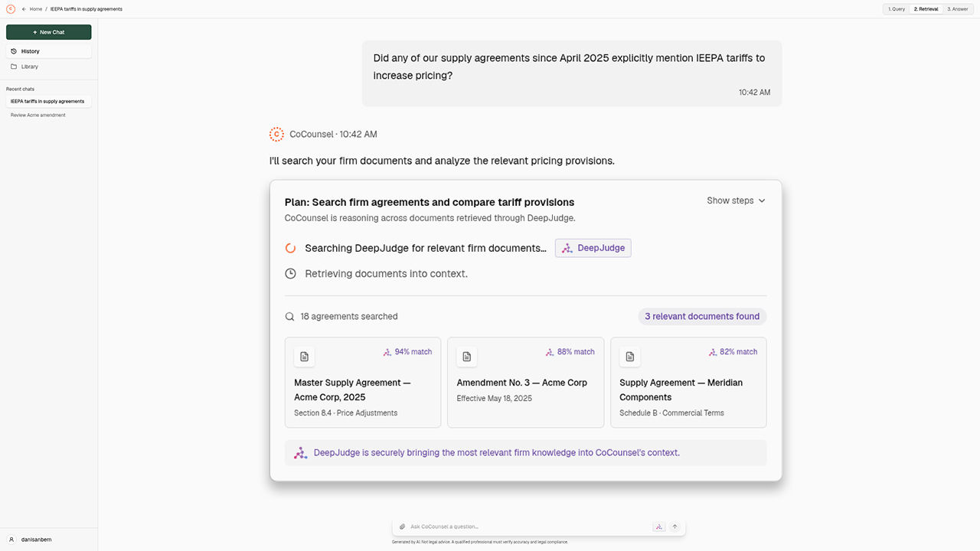This screenshot has height=551, width=980.
Task: Switch to the 1. Query step tab
Action: [x=897, y=9]
